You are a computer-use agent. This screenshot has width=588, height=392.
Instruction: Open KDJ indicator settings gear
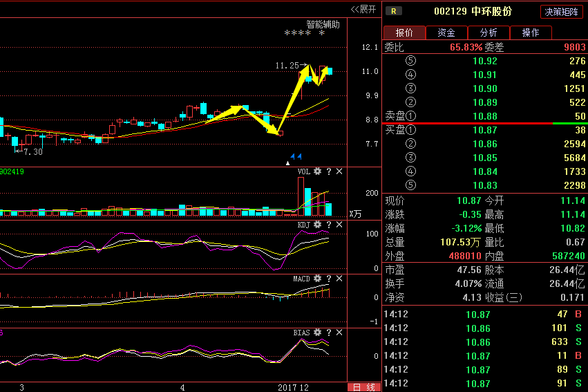317,225
